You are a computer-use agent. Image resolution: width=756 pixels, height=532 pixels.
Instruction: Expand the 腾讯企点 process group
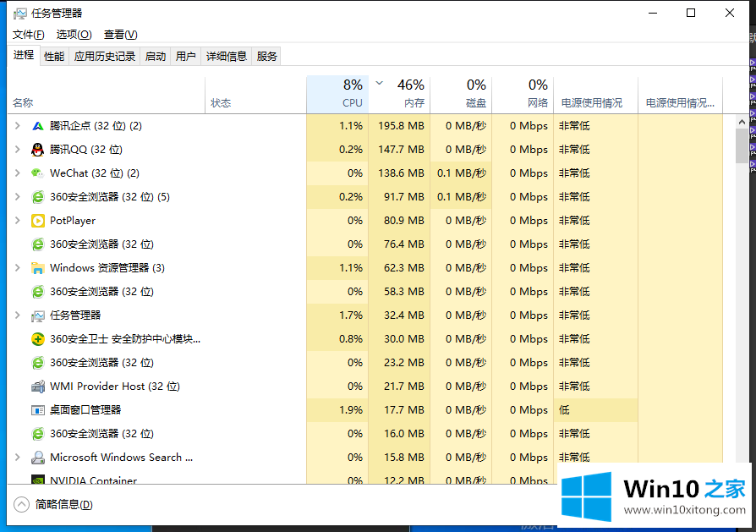coord(18,126)
